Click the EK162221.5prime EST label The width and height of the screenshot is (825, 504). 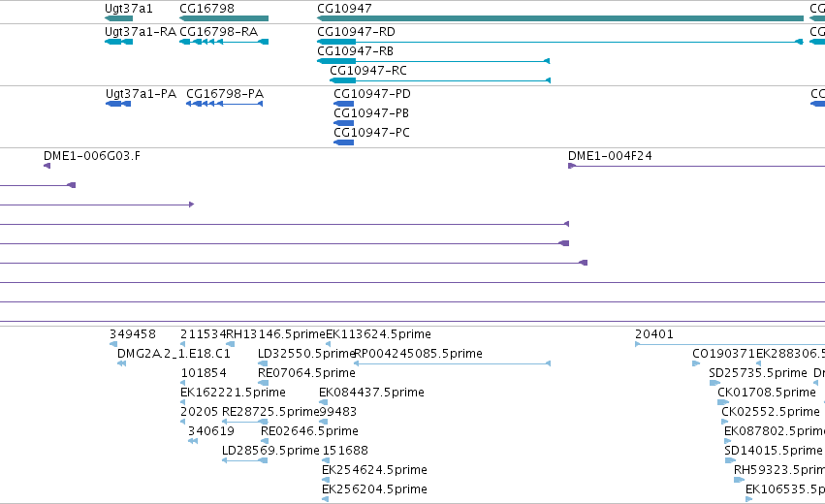233,393
